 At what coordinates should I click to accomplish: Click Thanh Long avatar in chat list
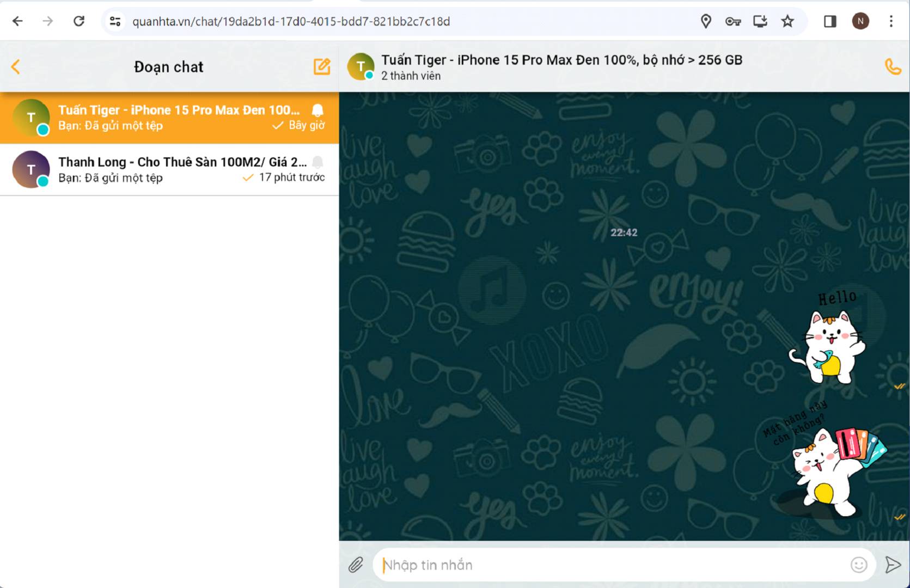pos(31,169)
